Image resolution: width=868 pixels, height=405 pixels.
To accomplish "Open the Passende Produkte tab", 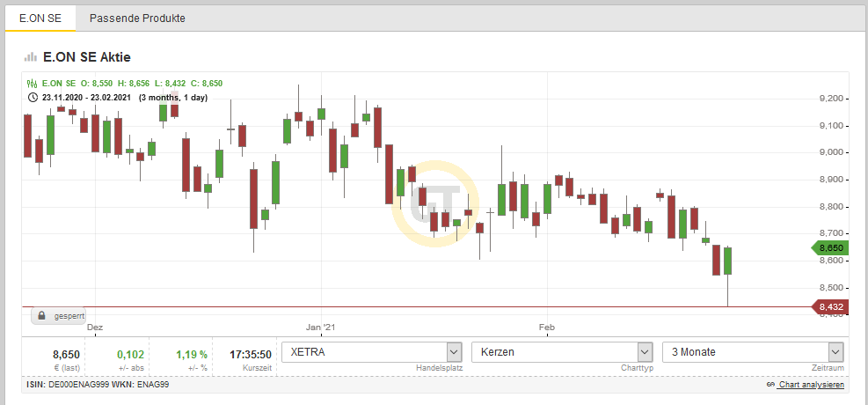I will 137,18.
